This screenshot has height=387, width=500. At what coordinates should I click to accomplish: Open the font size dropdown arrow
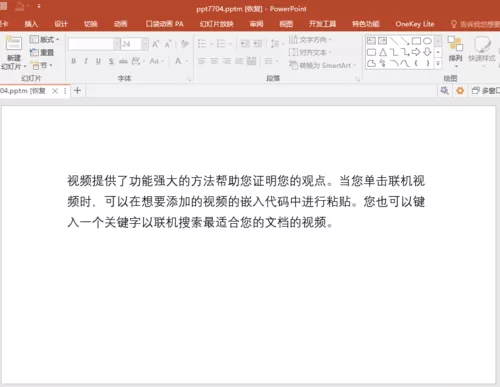tap(145, 44)
